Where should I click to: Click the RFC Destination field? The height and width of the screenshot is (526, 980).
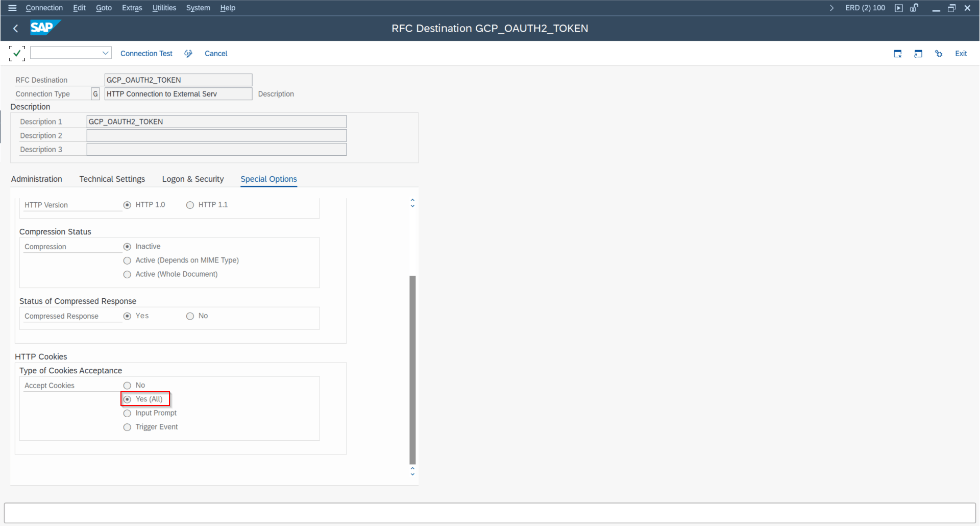(x=178, y=80)
